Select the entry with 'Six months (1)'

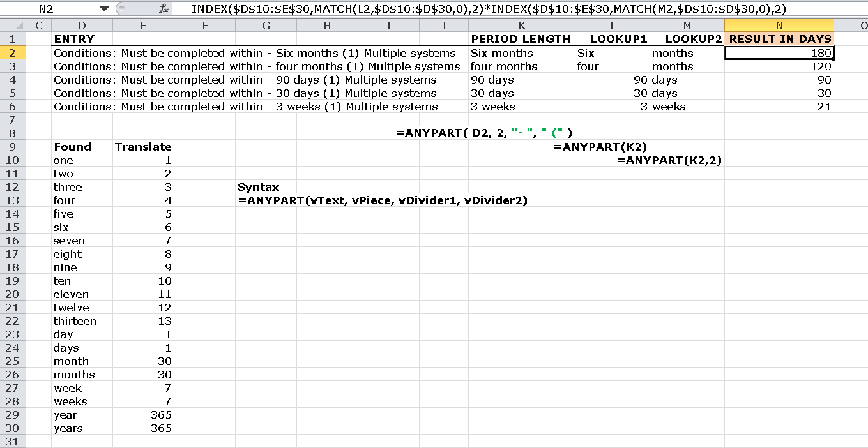tap(255, 53)
